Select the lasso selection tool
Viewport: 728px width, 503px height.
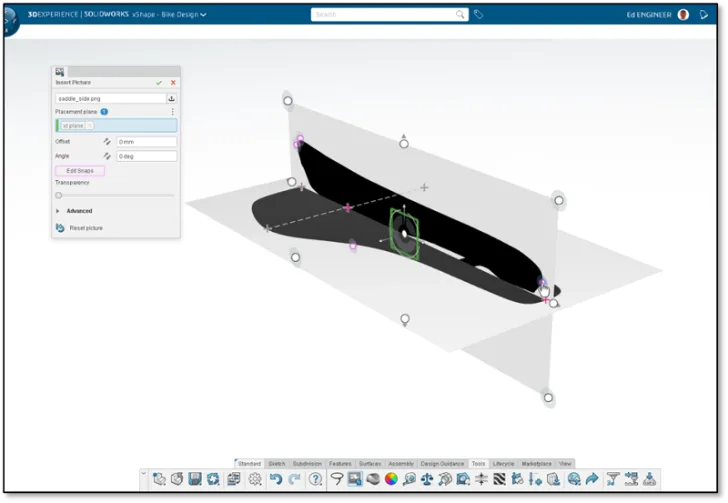click(x=337, y=479)
